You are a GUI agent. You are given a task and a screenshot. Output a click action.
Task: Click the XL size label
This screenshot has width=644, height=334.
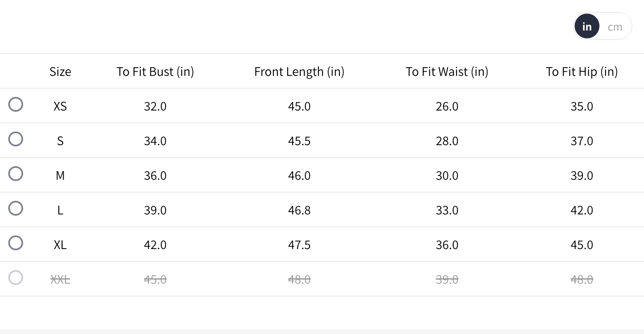click(60, 245)
